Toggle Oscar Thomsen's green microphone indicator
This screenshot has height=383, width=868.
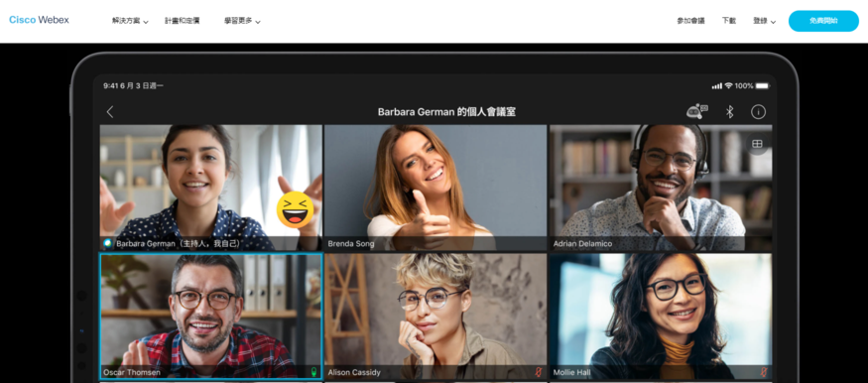click(314, 372)
